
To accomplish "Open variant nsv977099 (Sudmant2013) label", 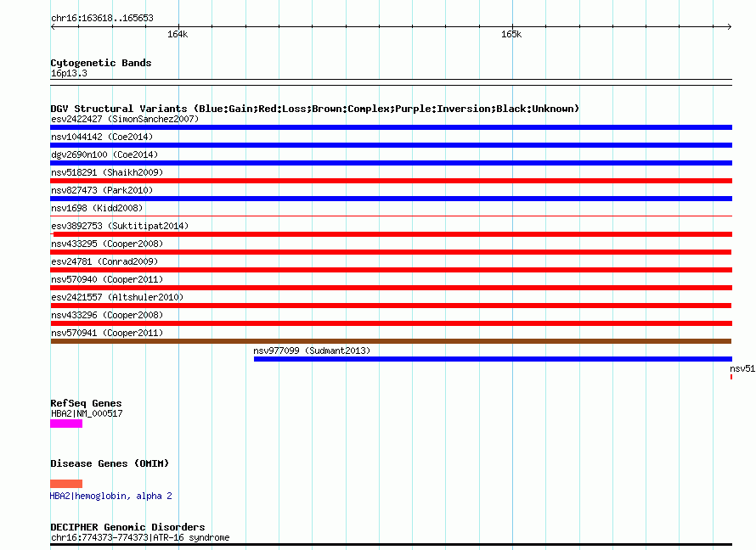I will pos(312,351).
